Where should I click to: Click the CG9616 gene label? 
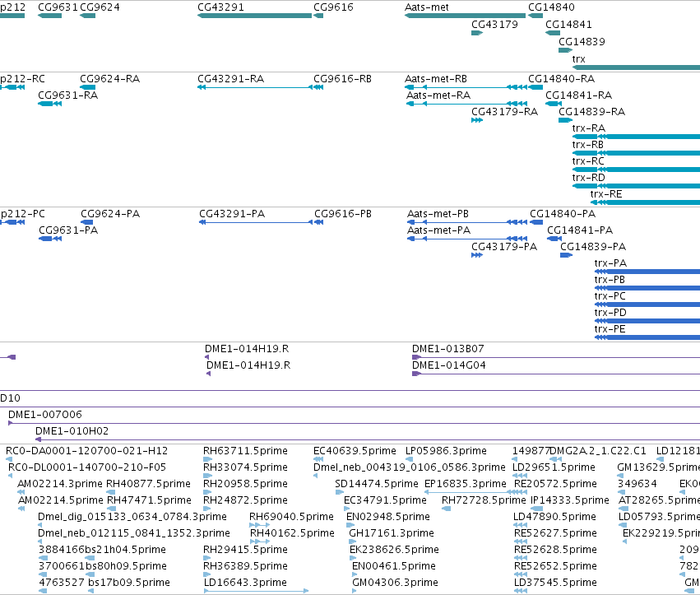click(x=333, y=7)
